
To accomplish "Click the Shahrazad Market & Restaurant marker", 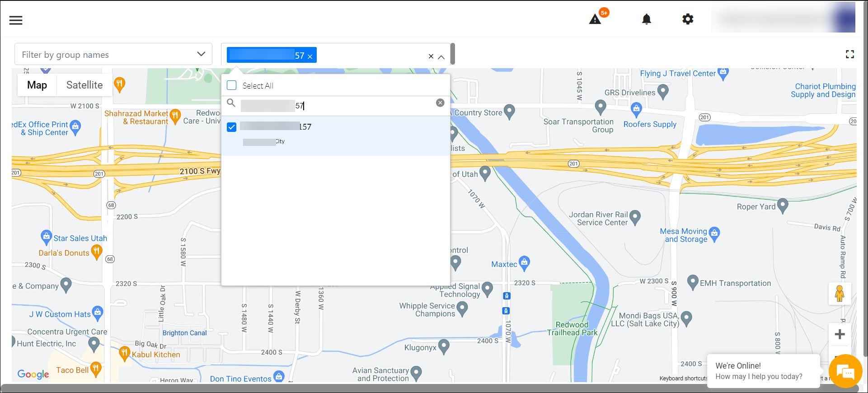I will click(175, 117).
